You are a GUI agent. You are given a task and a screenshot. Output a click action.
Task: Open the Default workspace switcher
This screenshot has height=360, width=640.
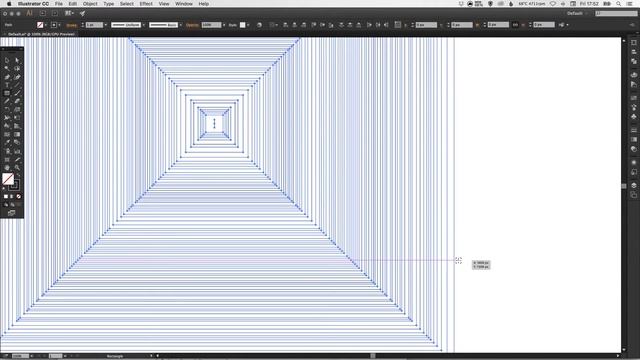pyautogui.click(x=577, y=13)
